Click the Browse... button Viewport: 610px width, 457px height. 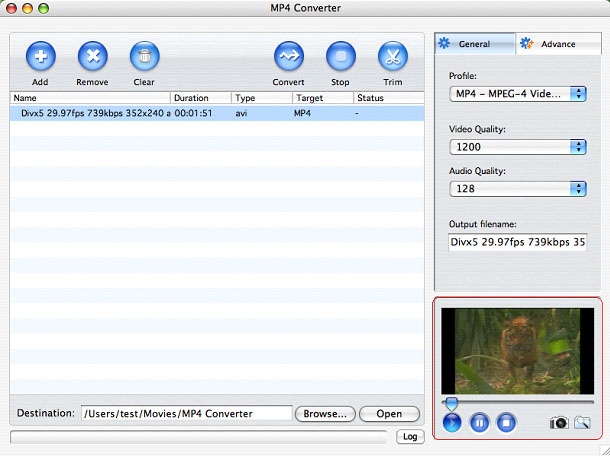324,413
